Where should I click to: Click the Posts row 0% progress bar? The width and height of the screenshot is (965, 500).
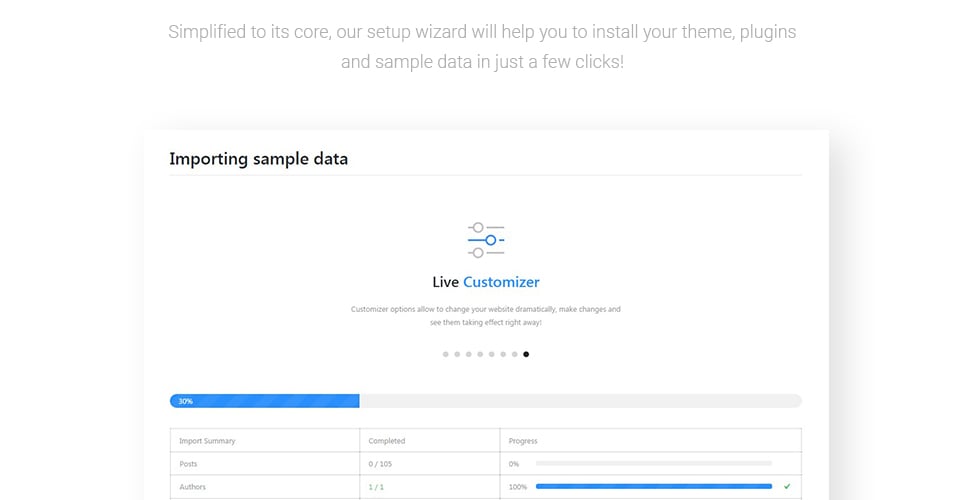[x=654, y=464]
